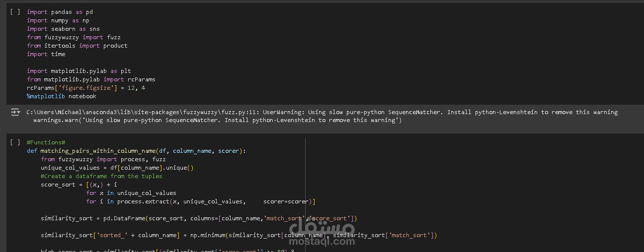Click 'from matplotlib.pylab import rcParams' line
This screenshot has height=252, width=644.
(x=91, y=79)
